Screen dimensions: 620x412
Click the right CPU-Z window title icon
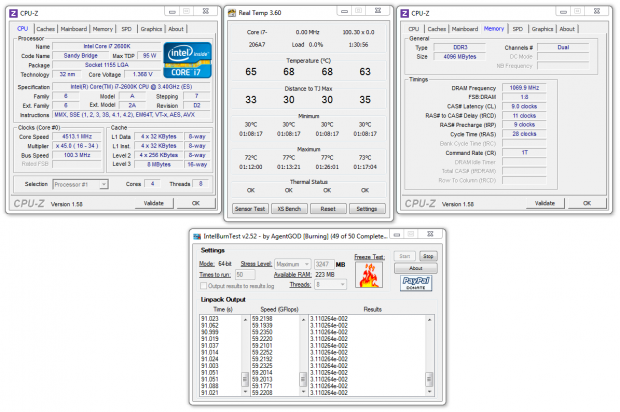click(405, 13)
